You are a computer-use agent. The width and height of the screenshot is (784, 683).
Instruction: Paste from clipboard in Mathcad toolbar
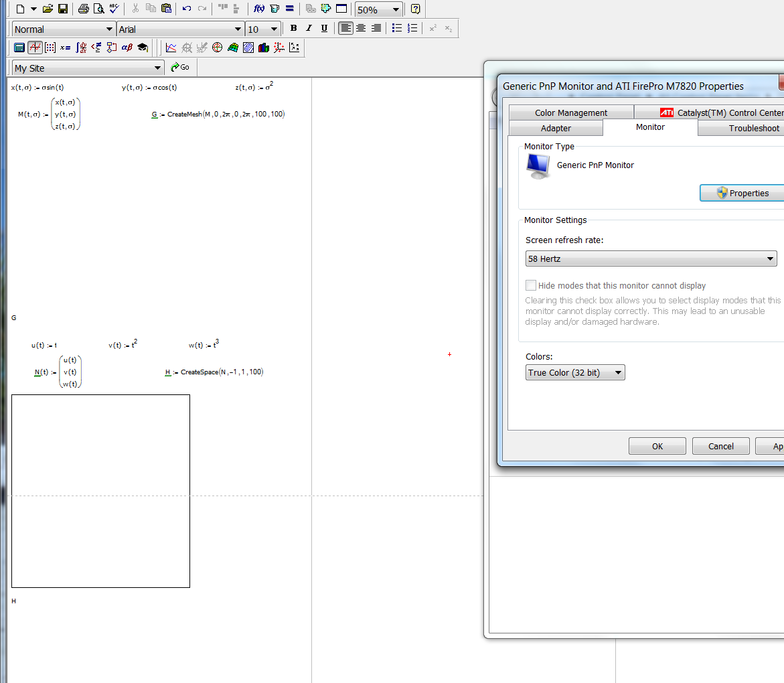[x=166, y=9]
